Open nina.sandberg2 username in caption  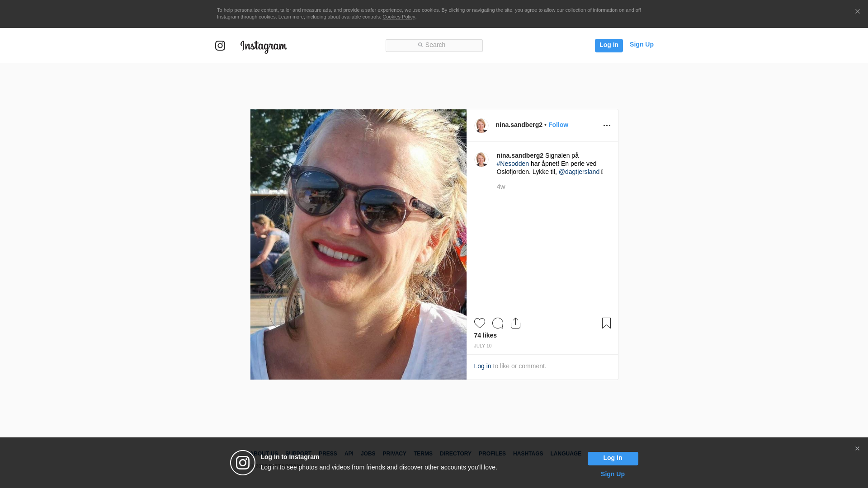coord(520,155)
